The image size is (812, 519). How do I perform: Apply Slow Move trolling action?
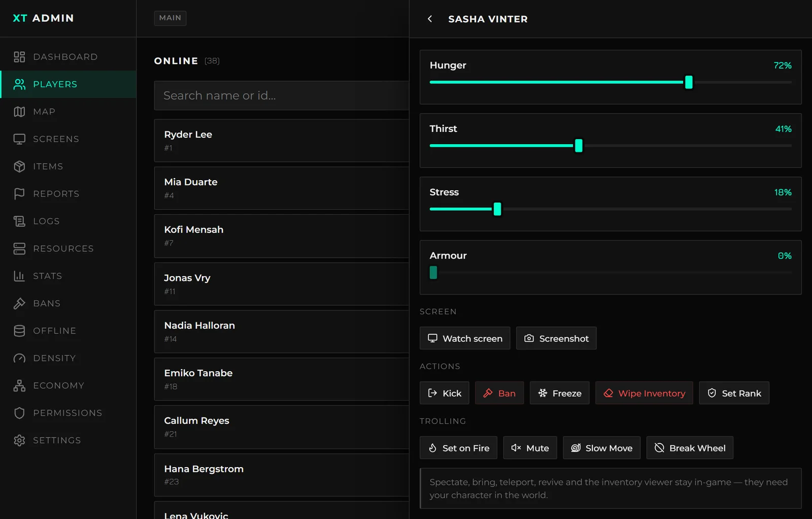coord(601,448)
